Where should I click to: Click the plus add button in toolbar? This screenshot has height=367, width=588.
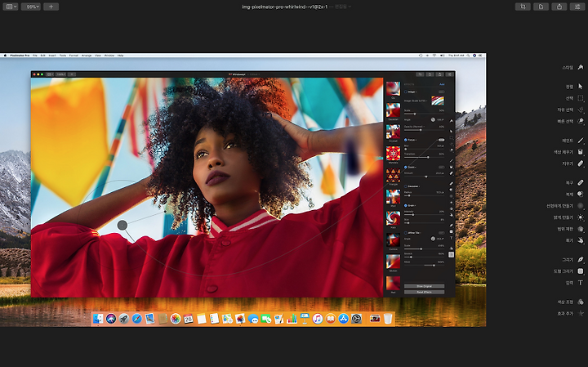(x=51, y=7)
